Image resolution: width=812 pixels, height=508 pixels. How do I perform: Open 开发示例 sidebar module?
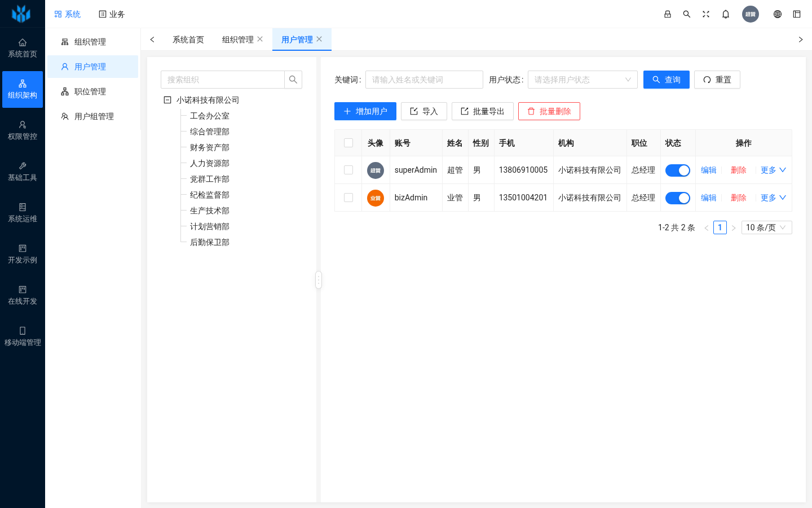tap(23, 255)
